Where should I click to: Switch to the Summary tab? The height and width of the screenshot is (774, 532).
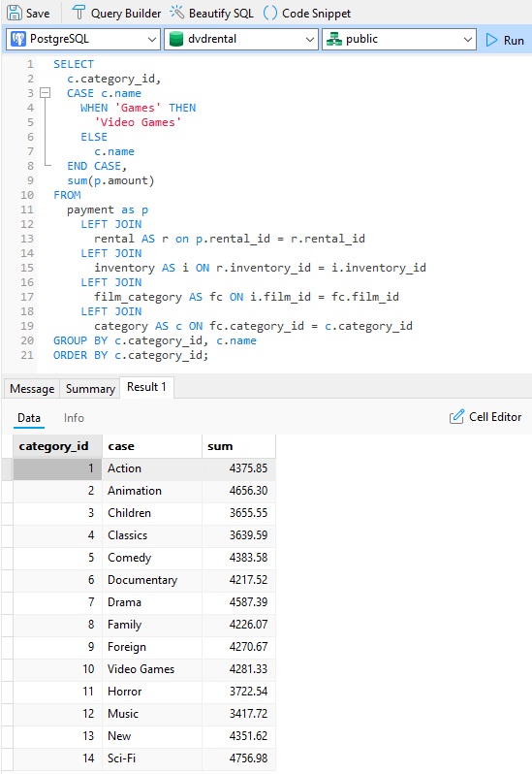point(90,389)
